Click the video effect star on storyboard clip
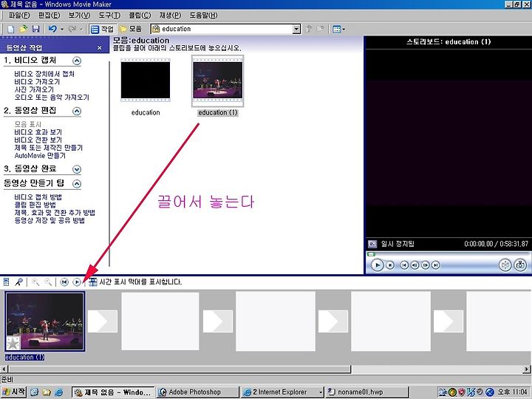 pyautogui.click(x=13, y=344)
